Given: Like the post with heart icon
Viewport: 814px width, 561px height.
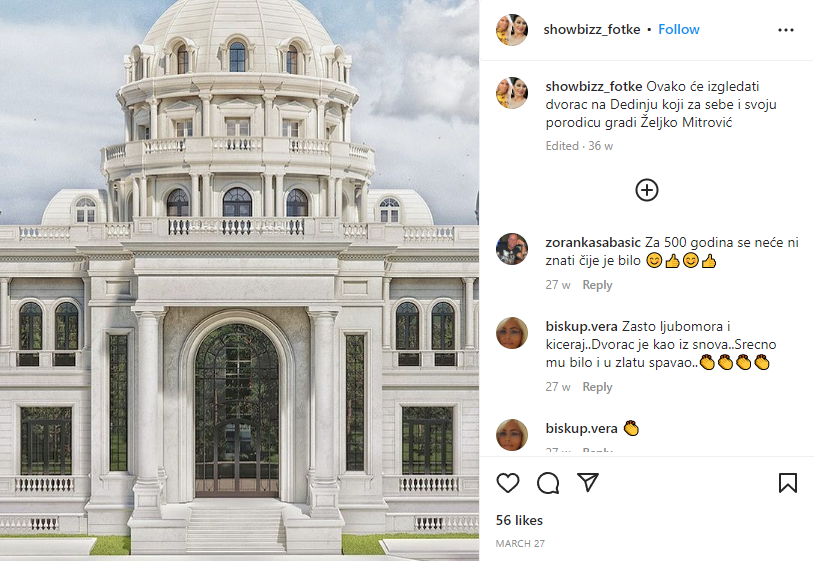Looking at the screenshot, I should click(x=508, y=483).
